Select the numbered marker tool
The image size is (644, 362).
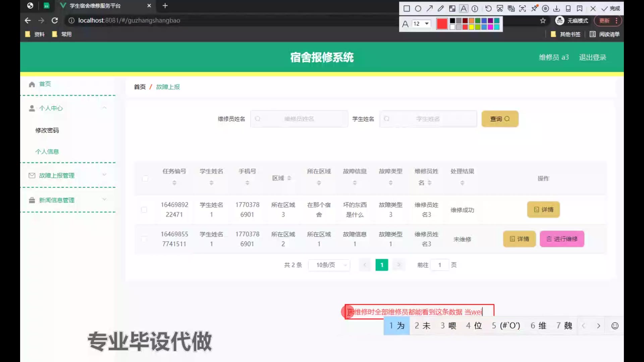[475, 9]
